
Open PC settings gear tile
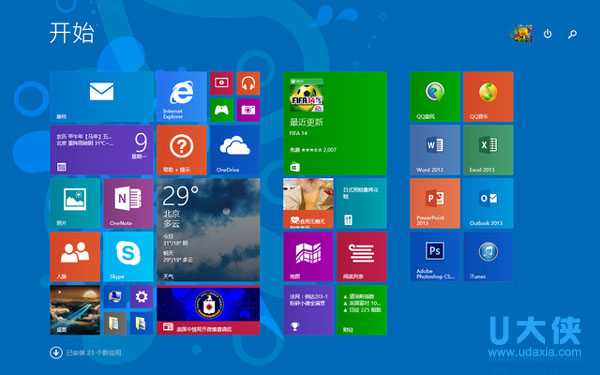(x=142, y=297)
